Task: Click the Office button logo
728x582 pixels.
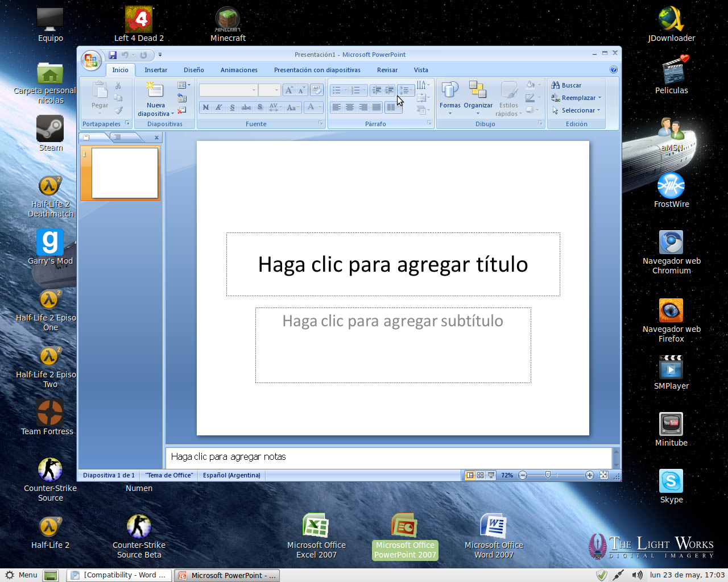Action: [x=90, y=60]
